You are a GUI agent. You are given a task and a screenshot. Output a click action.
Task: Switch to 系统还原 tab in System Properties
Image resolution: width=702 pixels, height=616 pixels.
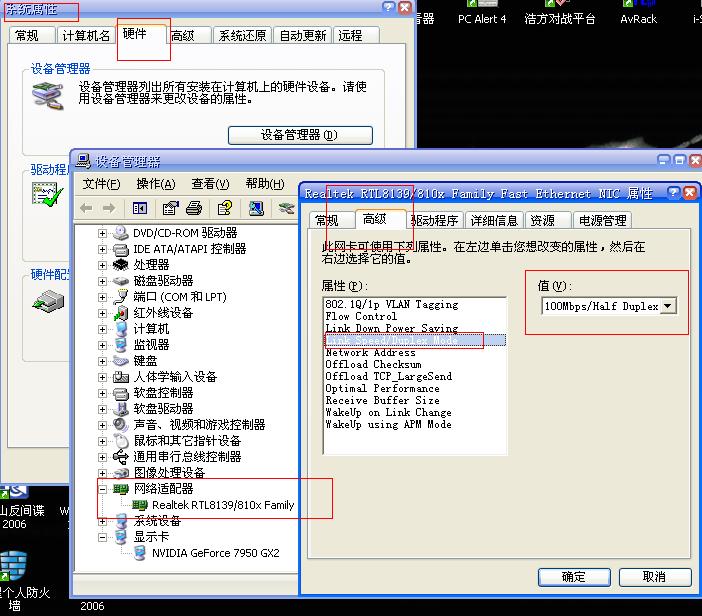point(242,35)
